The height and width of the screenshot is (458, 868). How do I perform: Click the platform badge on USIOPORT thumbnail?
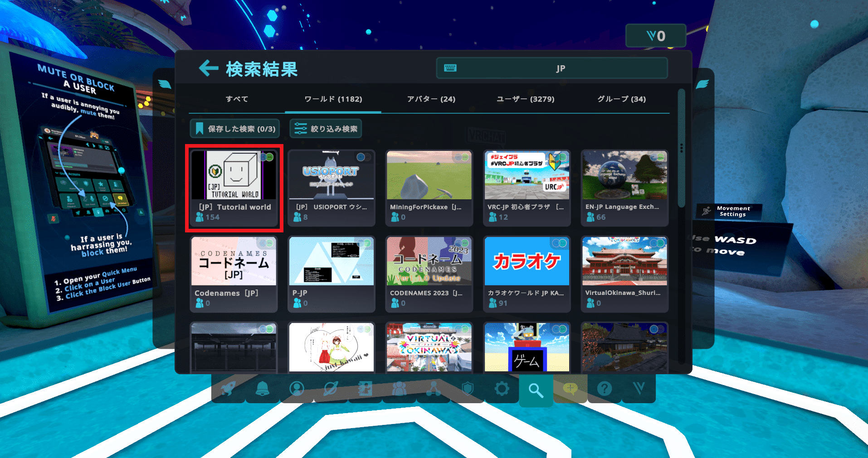[364, 157]
